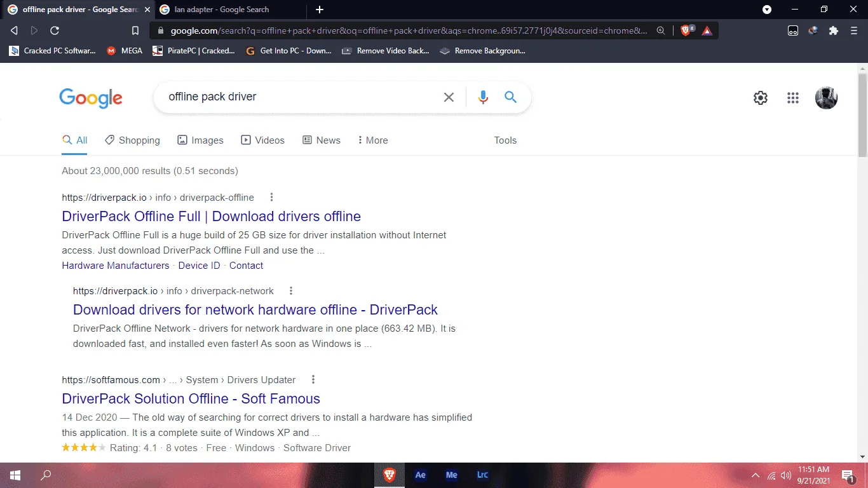
Task: Open options for driverpack-network result
Action: click(x=291, y=291)
